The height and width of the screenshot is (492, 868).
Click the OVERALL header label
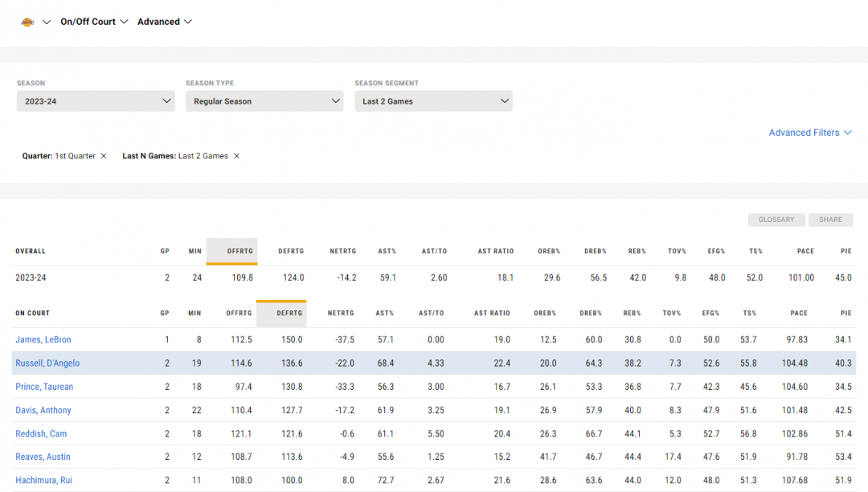click(x=31, y=252)
